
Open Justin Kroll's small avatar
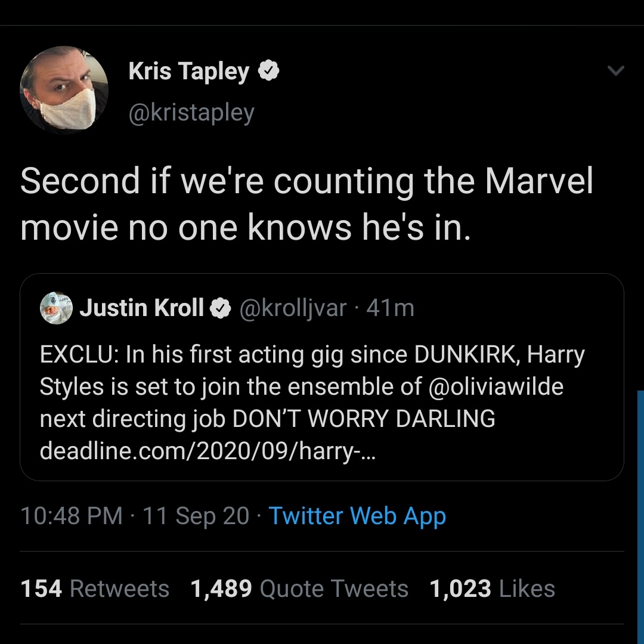pos(55,308)
